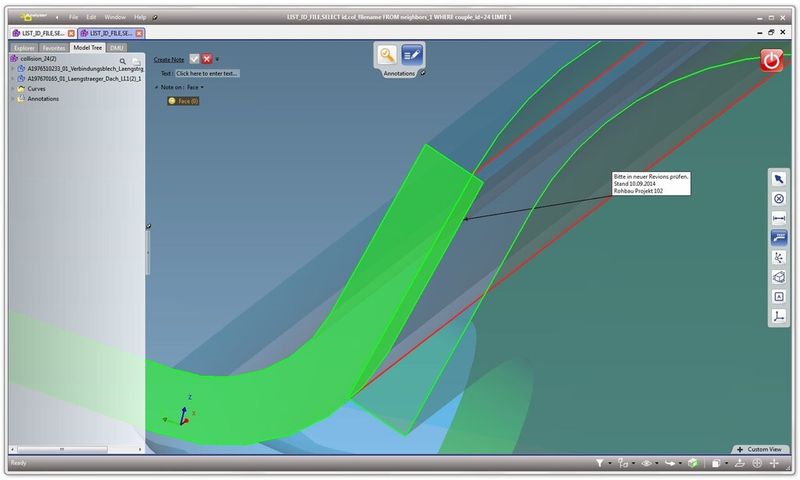Click the text frame 'A' annotation tool
The image size is (800, 480).
click(x=779, y=296)
